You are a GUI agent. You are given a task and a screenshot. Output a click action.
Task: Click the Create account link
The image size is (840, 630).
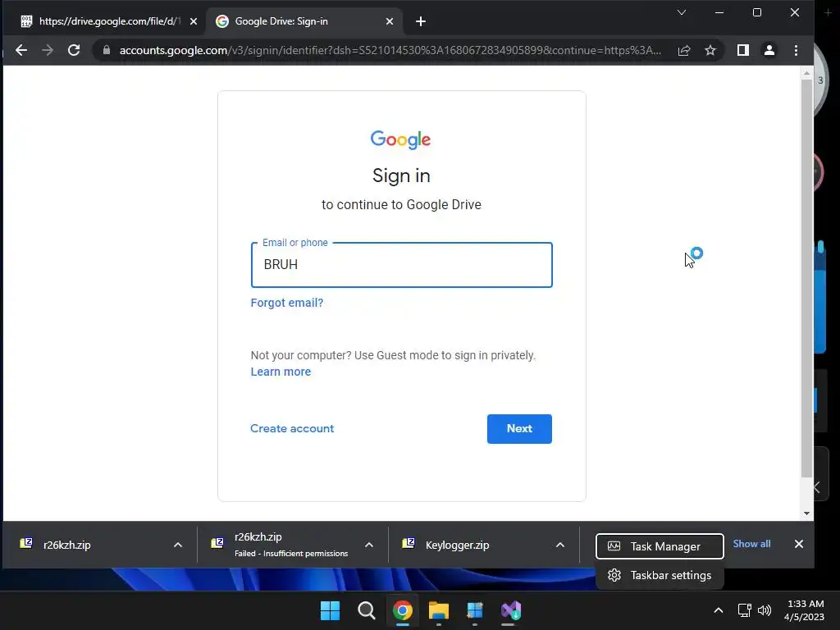292,428
